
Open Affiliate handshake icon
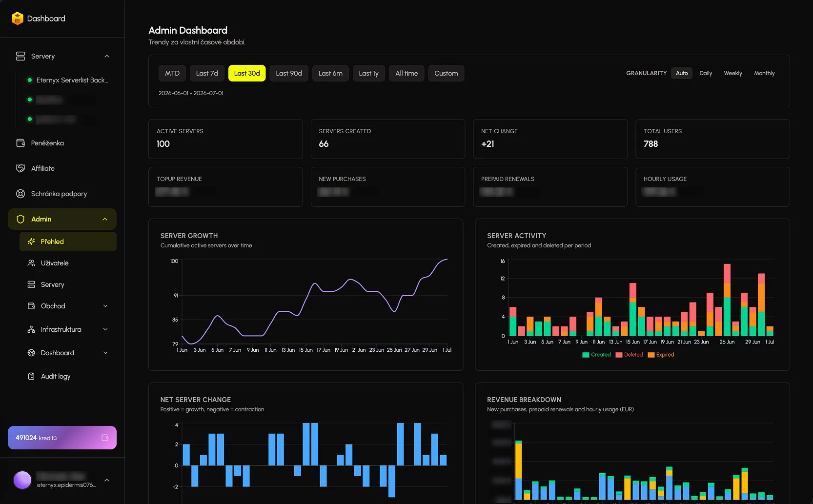20,168
